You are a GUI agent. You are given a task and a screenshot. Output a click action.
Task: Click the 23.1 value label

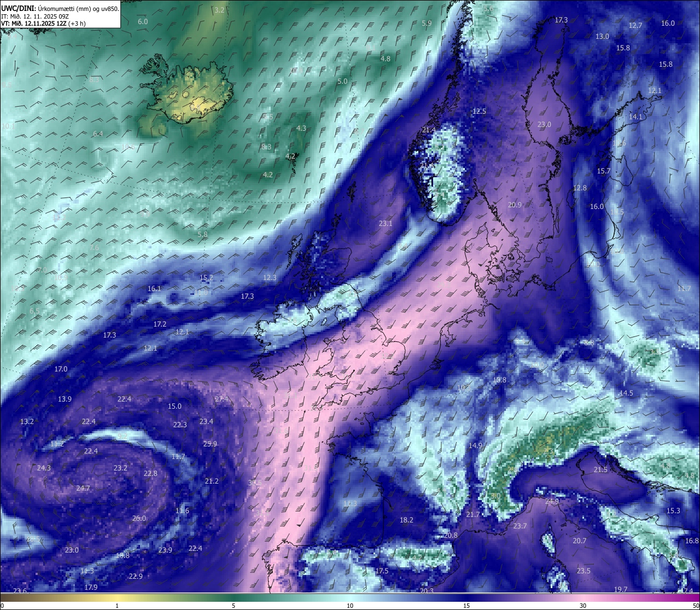click(x=386, y=223)
